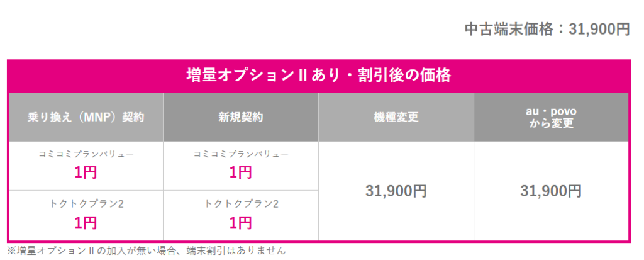This screenshot has height=260, width=644.
Task: Select the 機種変更 column header
Action: coord(396,117)
